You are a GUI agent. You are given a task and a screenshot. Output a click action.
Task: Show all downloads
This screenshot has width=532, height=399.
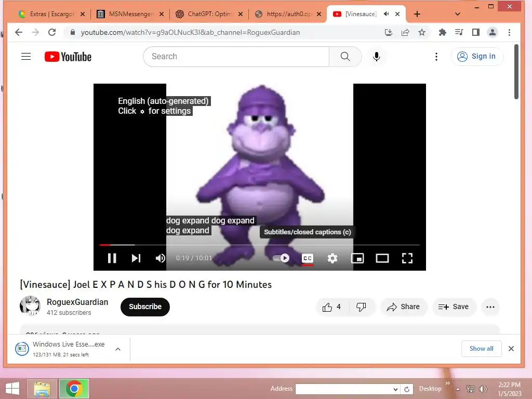click(x=481, y=349)
